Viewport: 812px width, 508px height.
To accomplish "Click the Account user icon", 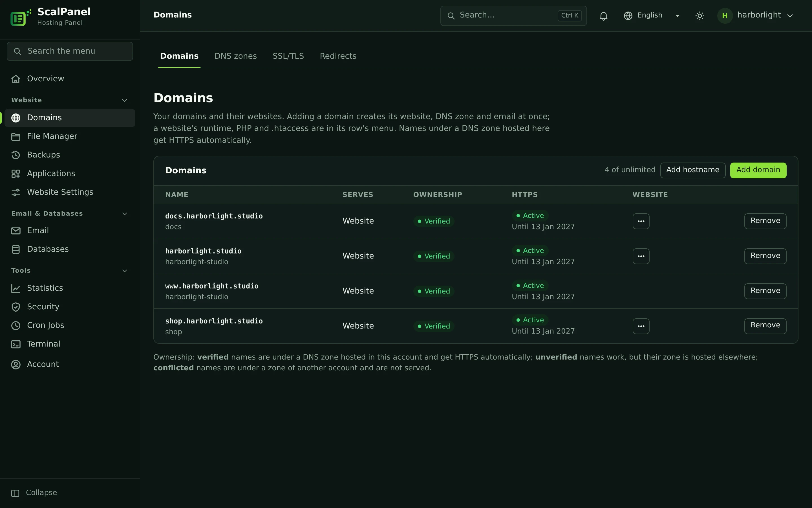I will [x=16, y=365].
